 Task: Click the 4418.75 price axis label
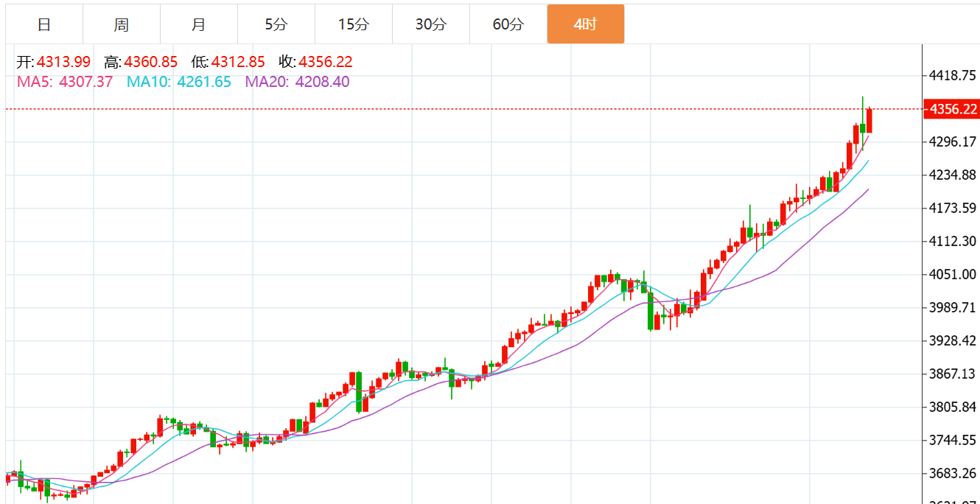953,75
